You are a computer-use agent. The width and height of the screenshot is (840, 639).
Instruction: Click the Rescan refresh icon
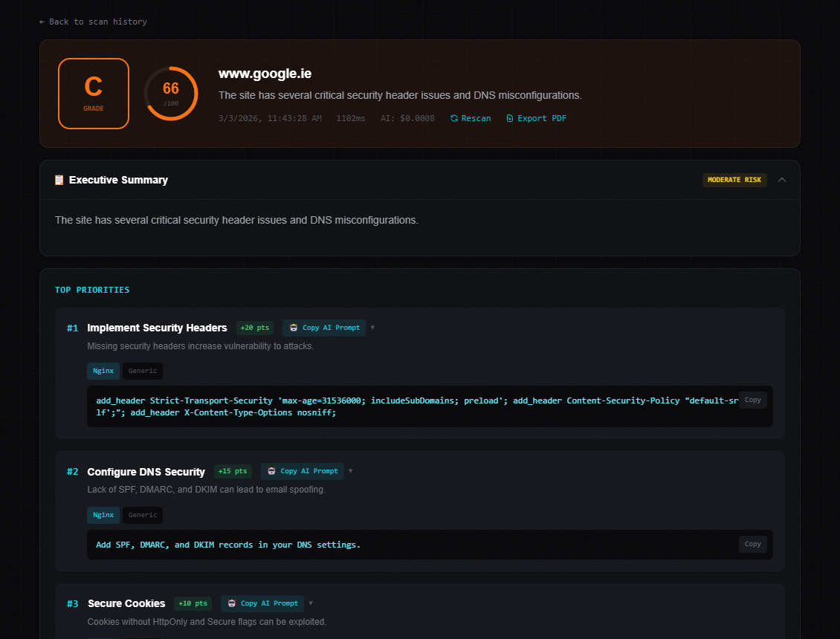(453, 118)
